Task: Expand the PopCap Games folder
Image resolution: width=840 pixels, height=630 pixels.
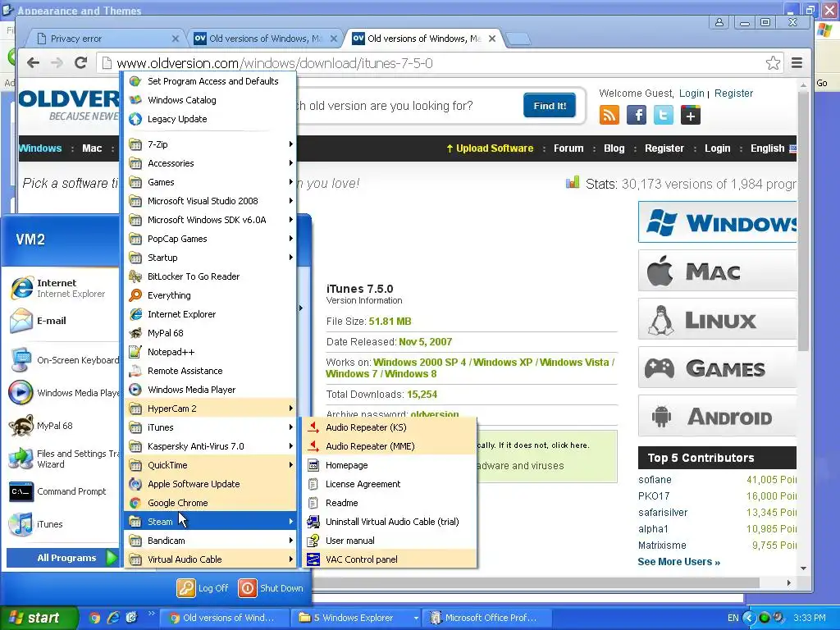Action: click(x=210, y=239)
